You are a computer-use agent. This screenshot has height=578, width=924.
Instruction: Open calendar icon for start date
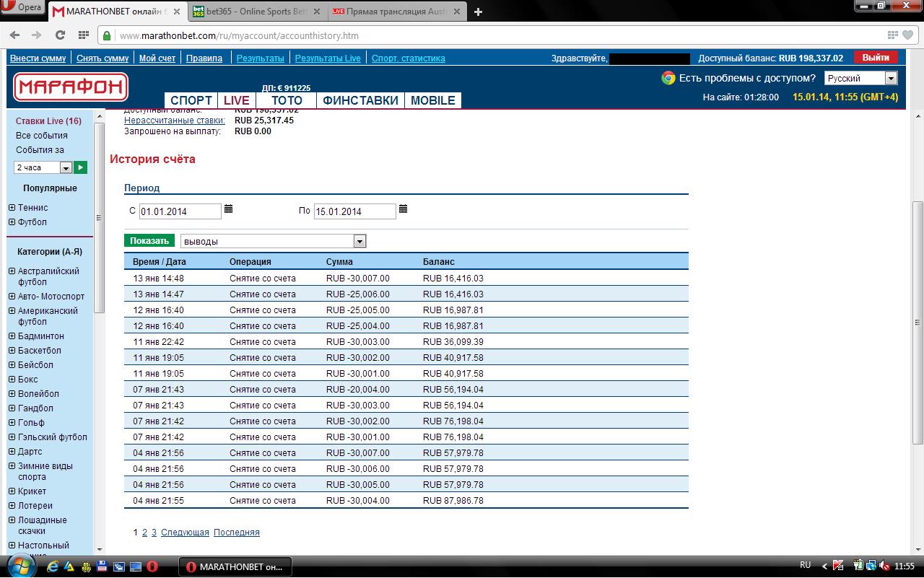point(229,209)
